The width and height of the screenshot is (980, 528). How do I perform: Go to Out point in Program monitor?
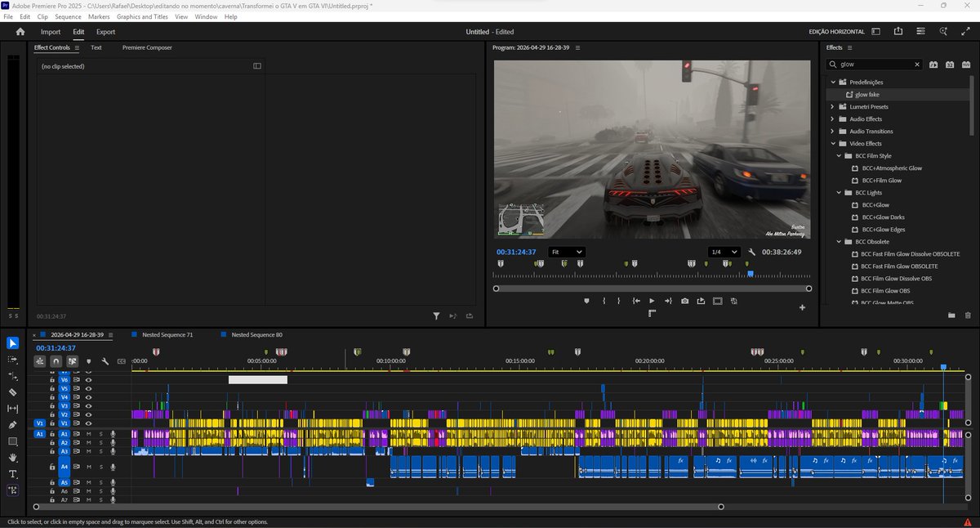click(668, 301)
